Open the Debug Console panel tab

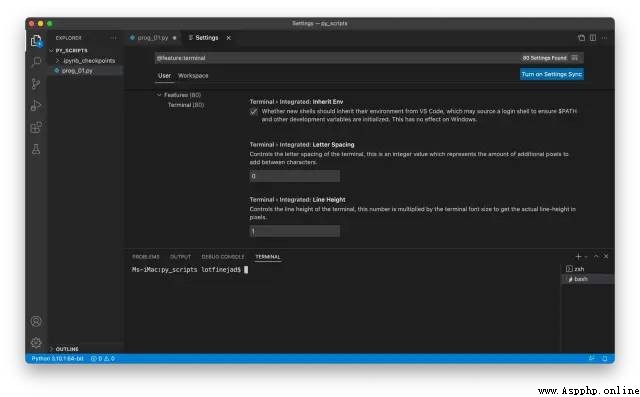223,257
